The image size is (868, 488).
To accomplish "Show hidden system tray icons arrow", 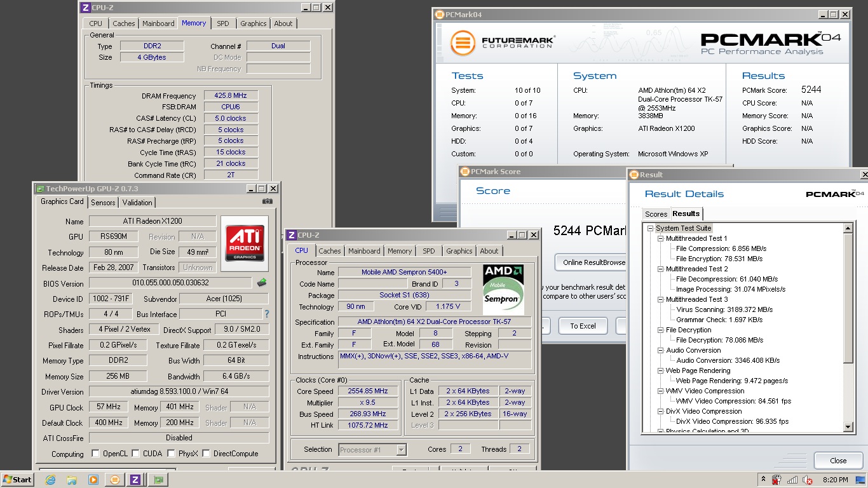I will pyautogui.click(x=763, y=479).
